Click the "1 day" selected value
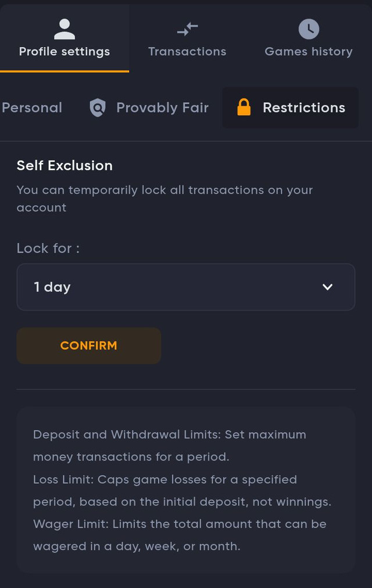The image size is (372, 588). tap(52, 287)
